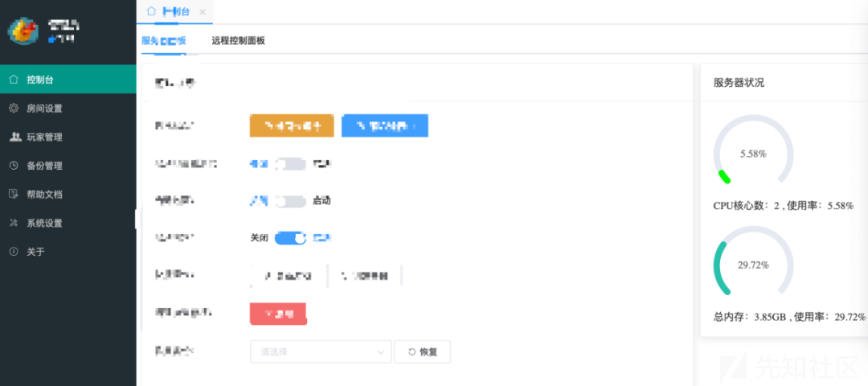Screen dimensions: 868x386
Task: Click the document icon beside 帮助文档
Action: coord(14,195)
